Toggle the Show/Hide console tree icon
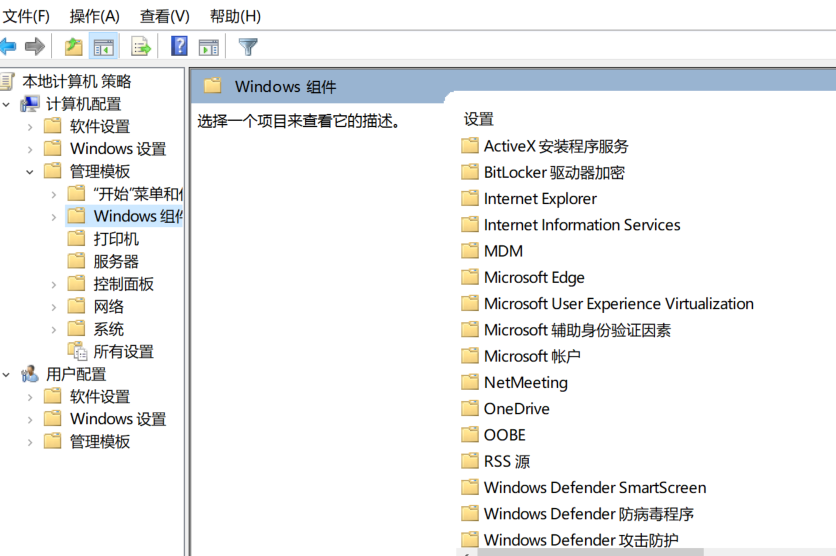 point(103,46)
